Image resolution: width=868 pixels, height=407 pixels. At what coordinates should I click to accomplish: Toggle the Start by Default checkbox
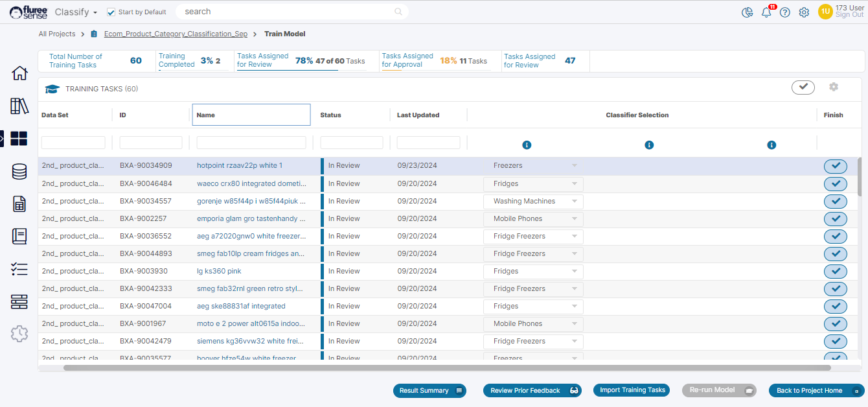pyautogui.click(x=111, y=12)
